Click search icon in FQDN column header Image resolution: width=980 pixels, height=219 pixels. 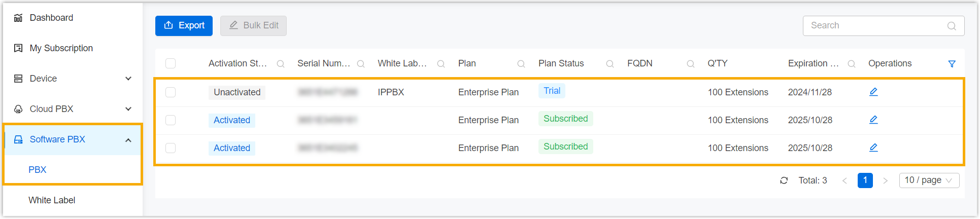[x=691, y=64]
